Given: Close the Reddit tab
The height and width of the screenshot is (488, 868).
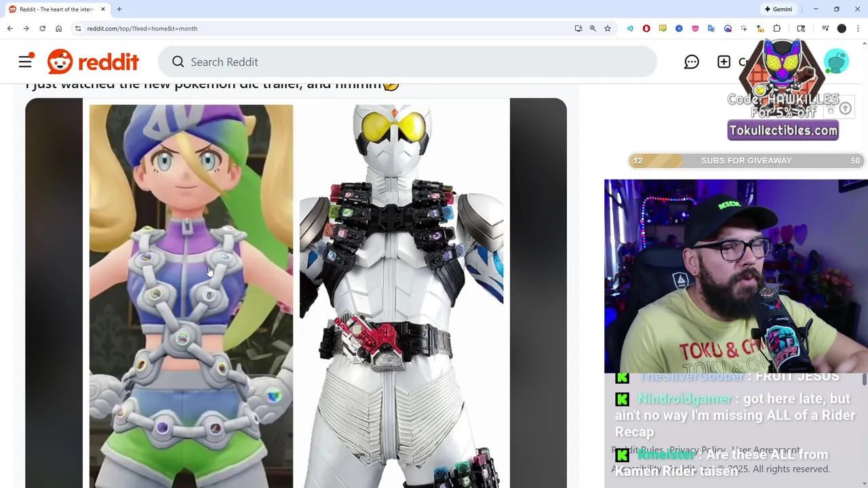Looking at the screenshot, I should coord(102,9).
